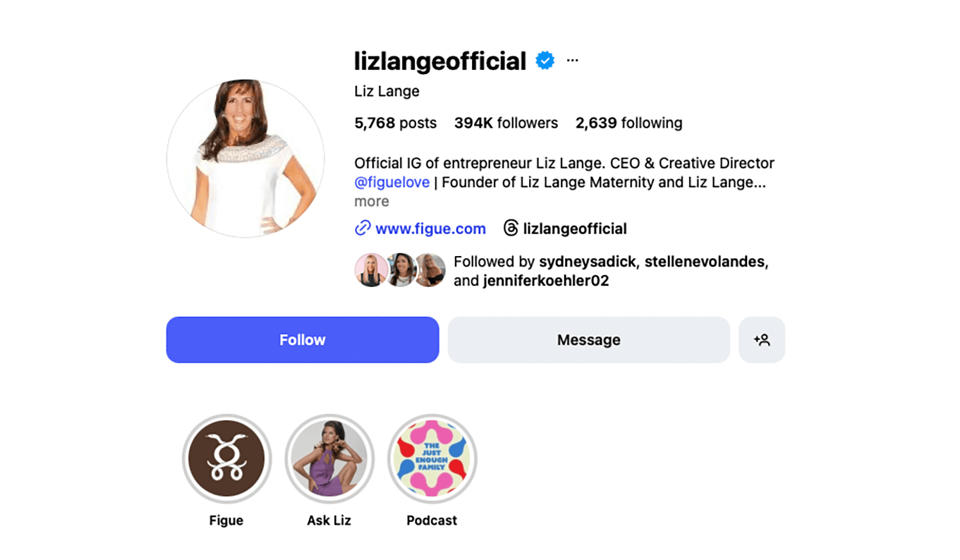Click the add-person suggestion icon button
Viewport: 960px width, 560px height.
761,340
